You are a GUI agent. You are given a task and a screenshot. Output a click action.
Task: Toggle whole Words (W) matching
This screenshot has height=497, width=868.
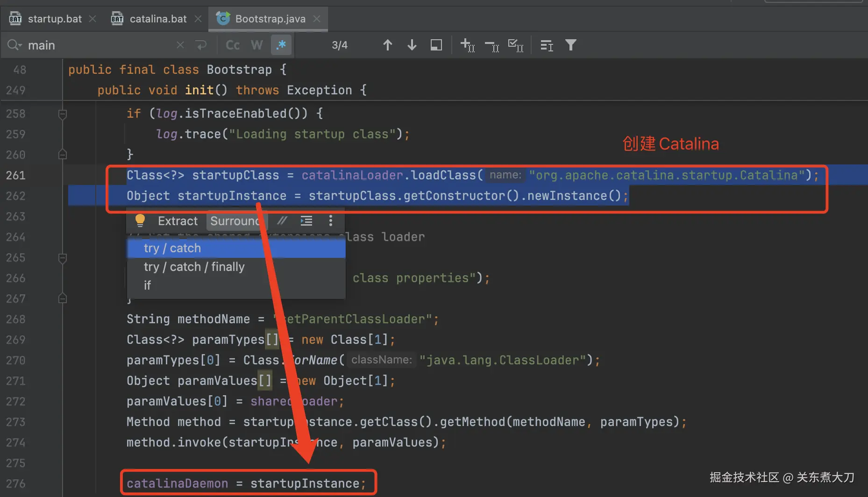(256, 45)
